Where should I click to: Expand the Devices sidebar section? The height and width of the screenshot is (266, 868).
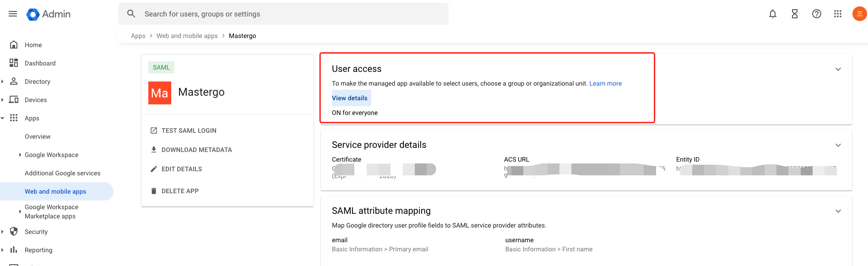click(3, 100)
